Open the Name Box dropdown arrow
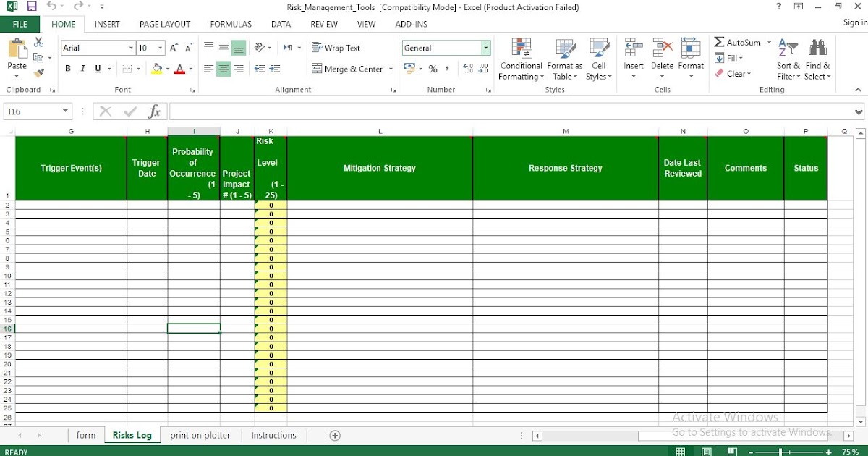Viewport: 868px width, 456px height. point(67,111)
